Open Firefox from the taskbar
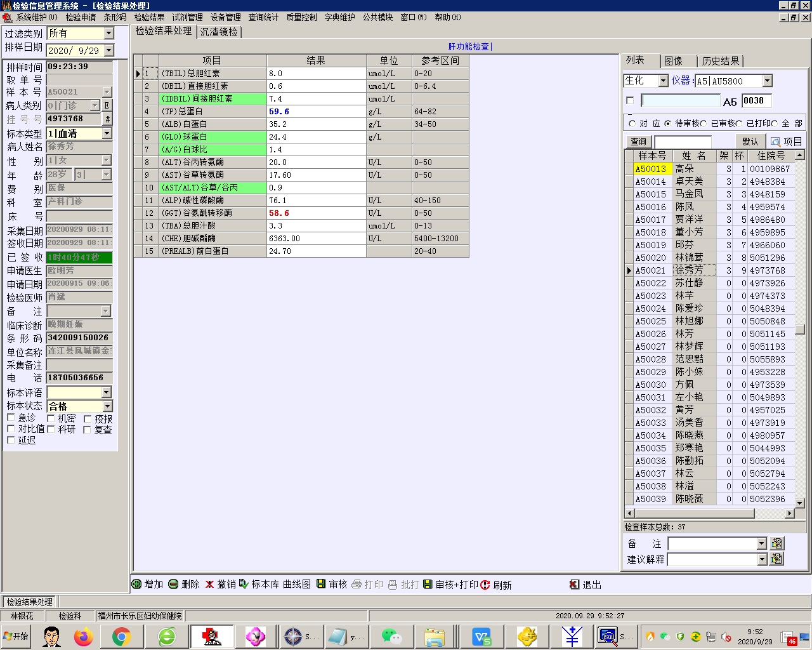 coord(83,636)
